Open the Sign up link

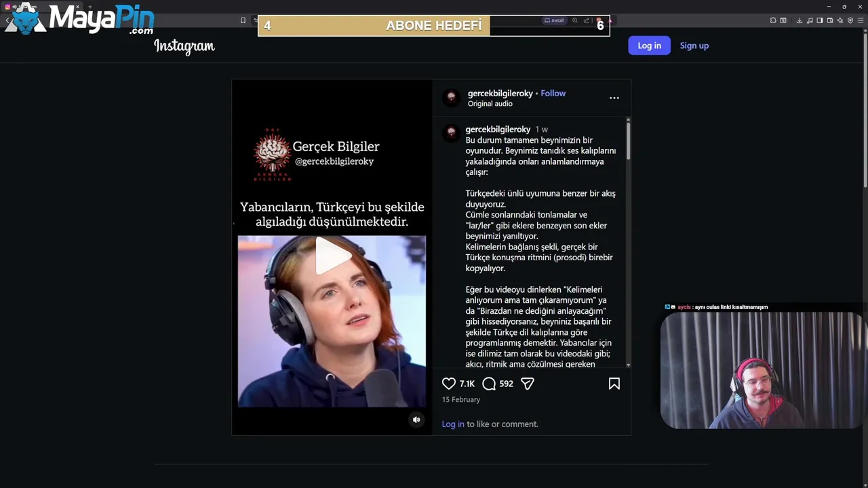(x=694, y=45)
